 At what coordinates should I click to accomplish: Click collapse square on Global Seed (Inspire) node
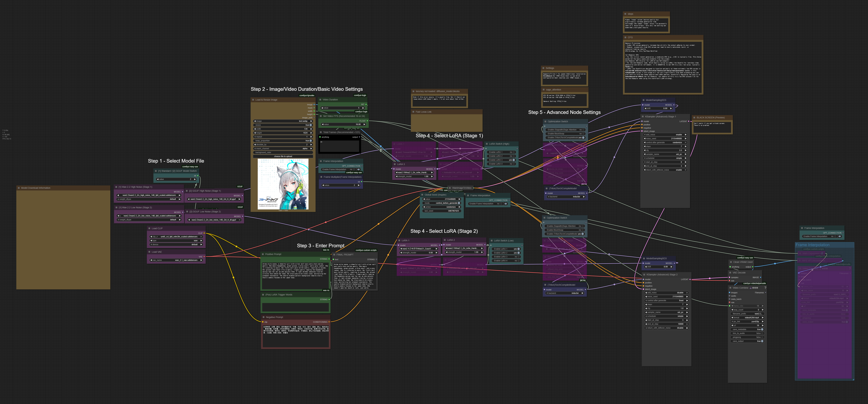click(x=422, y=195)
